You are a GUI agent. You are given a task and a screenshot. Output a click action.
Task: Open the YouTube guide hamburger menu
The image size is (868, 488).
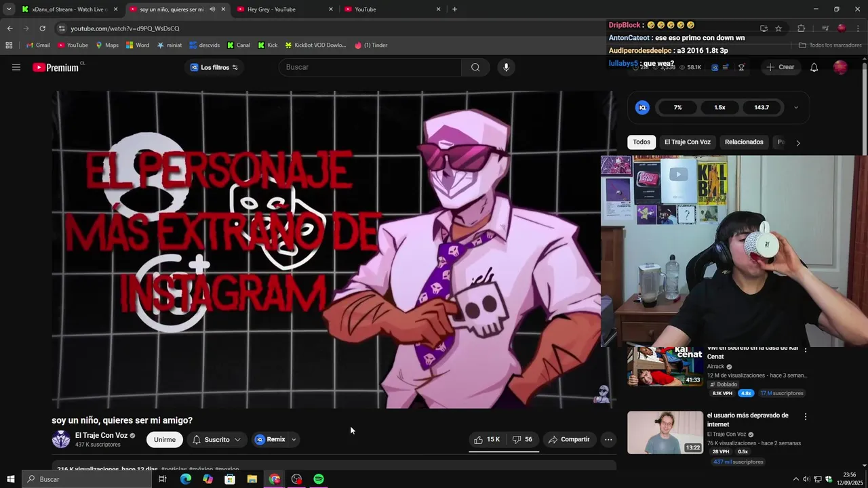click(16, 67)
